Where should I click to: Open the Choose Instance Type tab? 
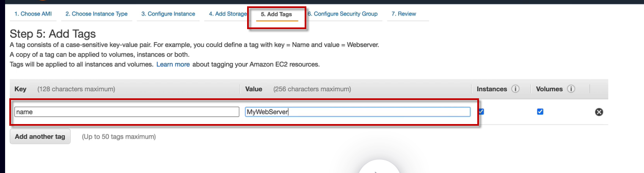(96, 14)
